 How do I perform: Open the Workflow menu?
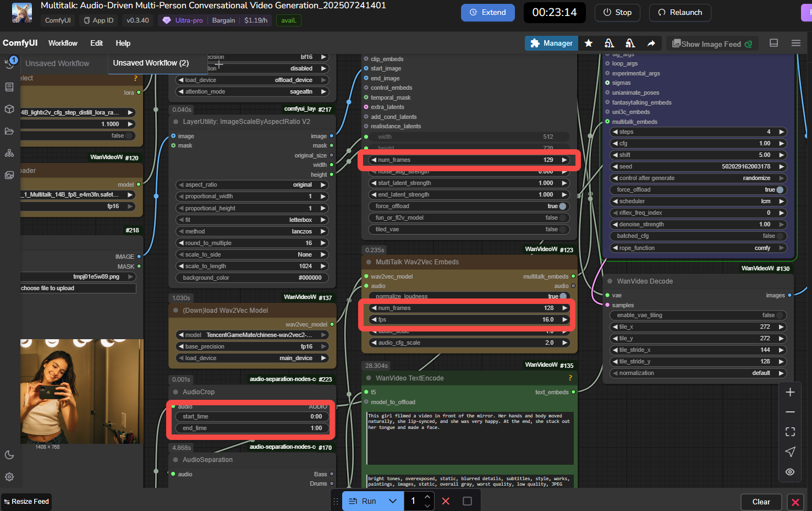(63, 43)
